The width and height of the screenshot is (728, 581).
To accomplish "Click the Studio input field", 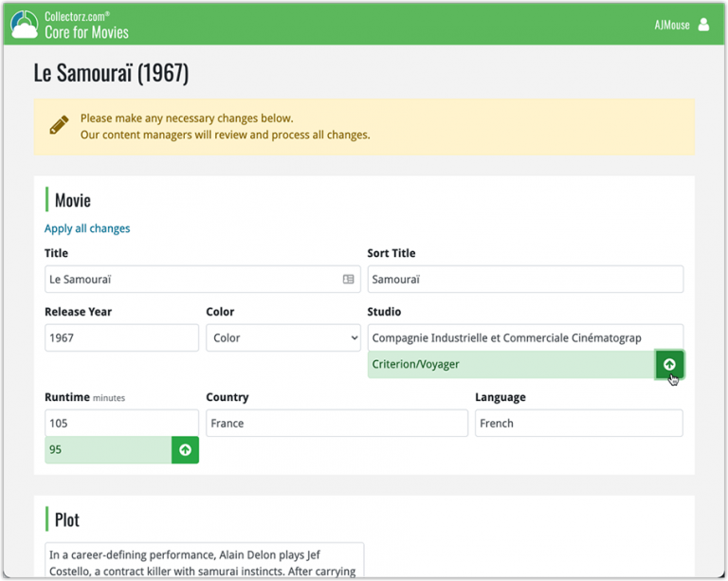I will pyautogui.click(x=525, y=337).
